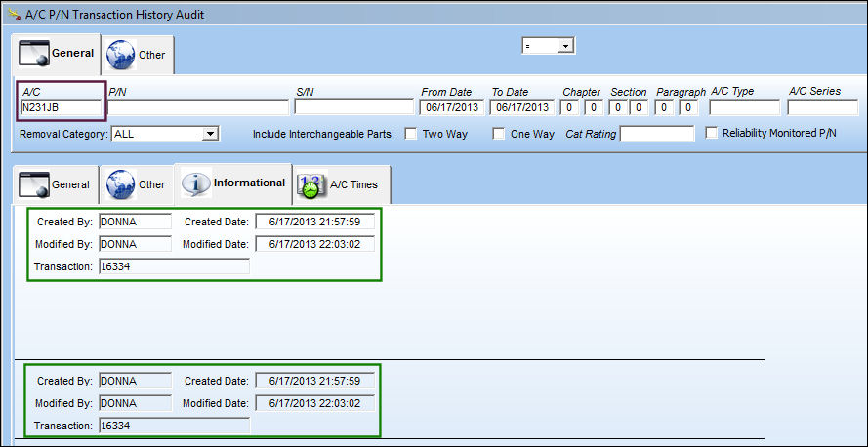This screenshot has height=447, width=868.
Task: Click the Cat Rating input field
Action: (657, 134)
